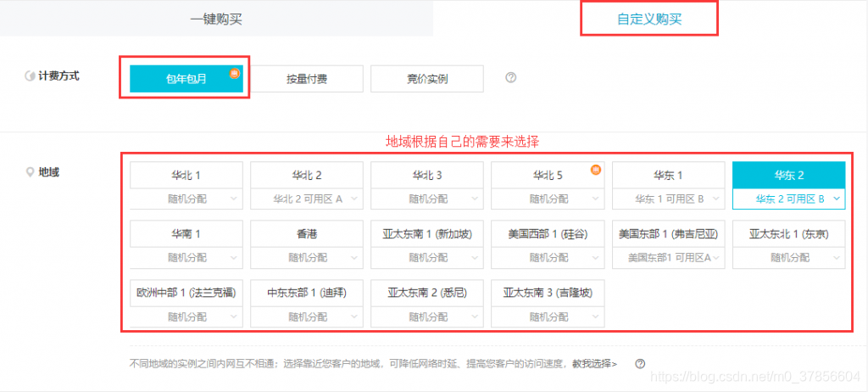868x392 pixels.
Task: Open 美国东部1 可用区A zone dropdown
Action: (668, 258)
